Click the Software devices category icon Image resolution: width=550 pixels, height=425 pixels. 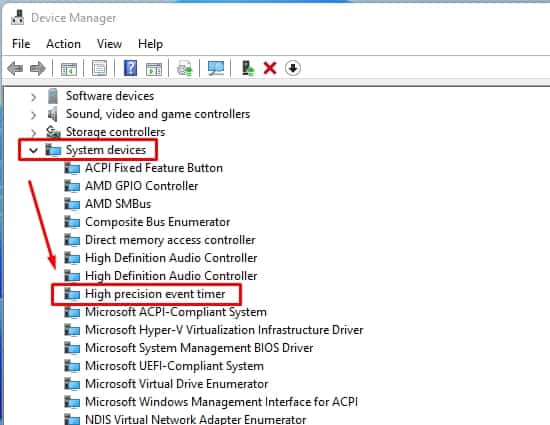(53, 96)
